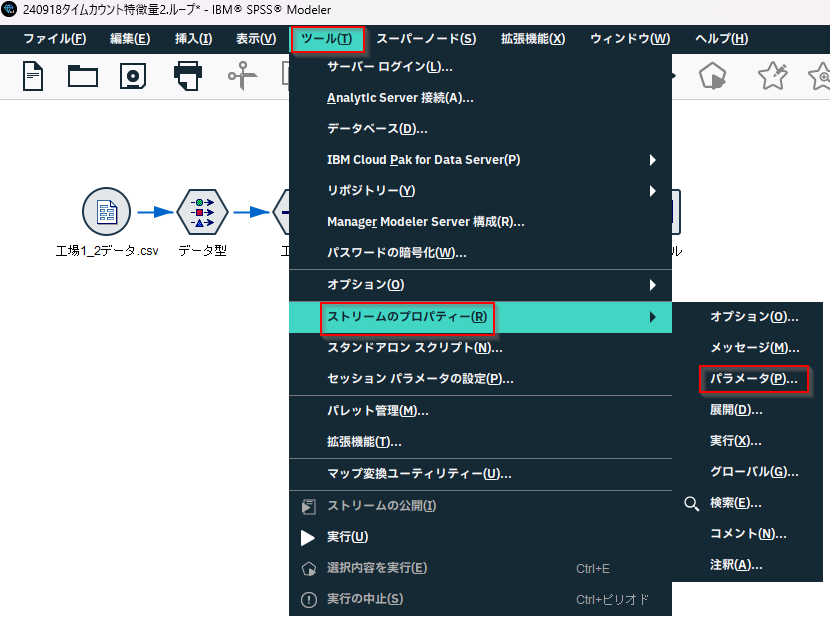
Task: Click the New stream document icon
Action: pyautogui.click(x=33, y=76)
